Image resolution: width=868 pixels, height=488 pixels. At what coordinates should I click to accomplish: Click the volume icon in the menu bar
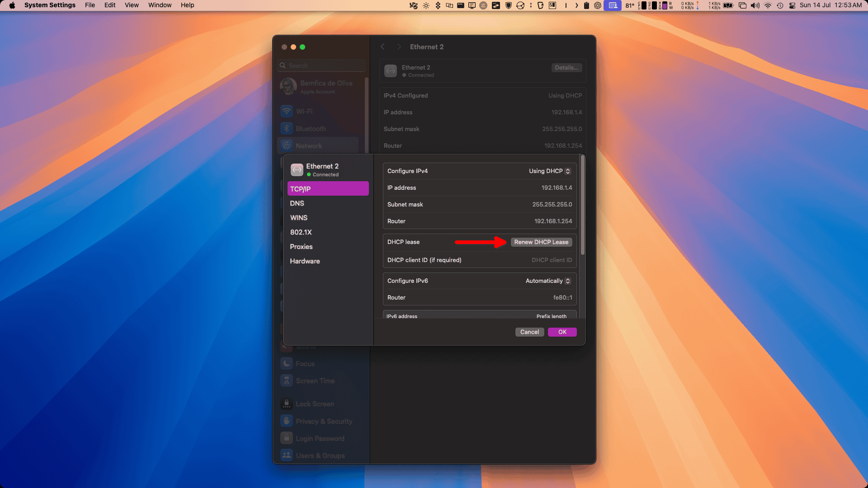[x=755, y=5]
